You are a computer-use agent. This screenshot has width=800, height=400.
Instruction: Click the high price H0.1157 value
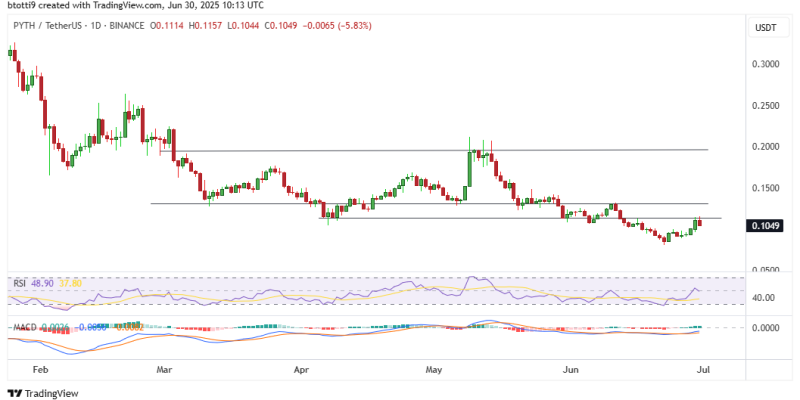(206, 26)
